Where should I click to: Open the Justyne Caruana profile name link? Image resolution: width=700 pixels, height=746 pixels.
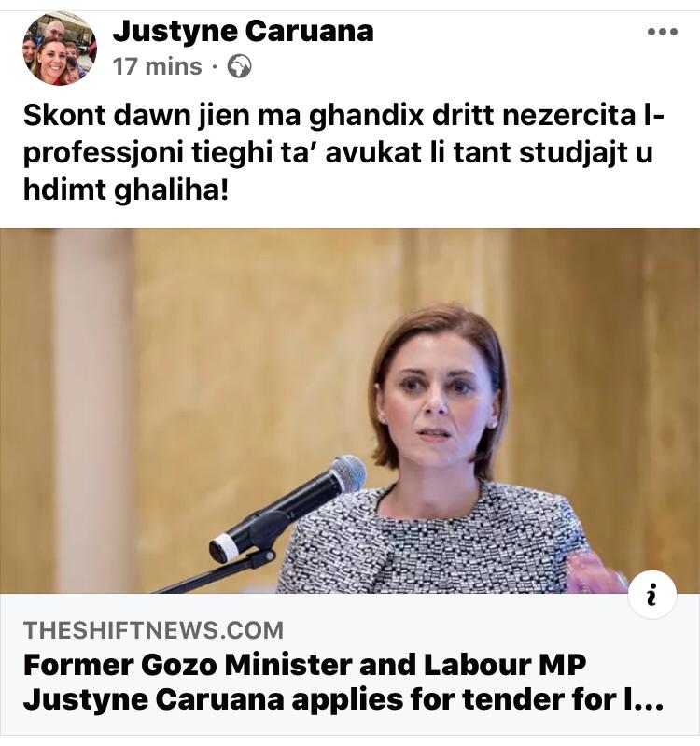tap(243, 31)
